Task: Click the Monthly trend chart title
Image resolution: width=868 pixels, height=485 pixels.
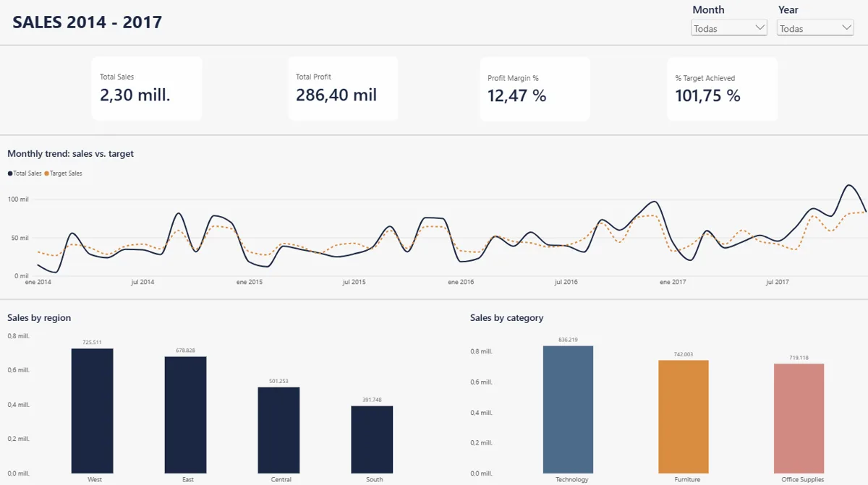Action: [70, 154]
